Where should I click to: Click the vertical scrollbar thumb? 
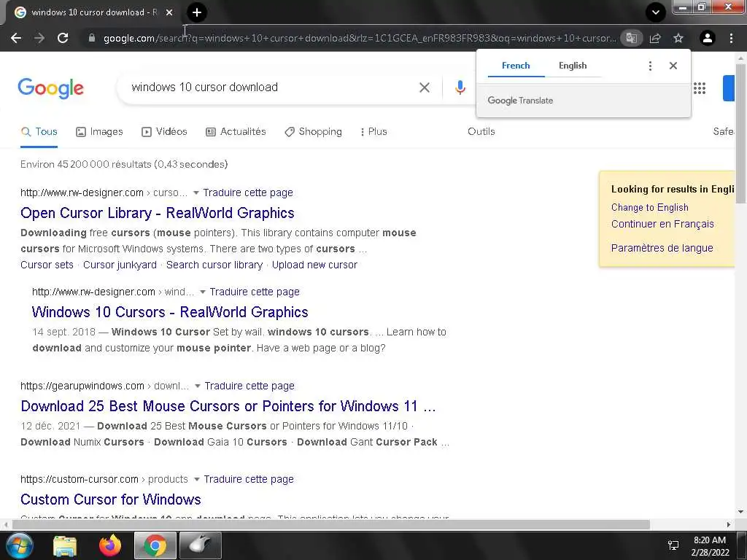click(x=740, y=133)
